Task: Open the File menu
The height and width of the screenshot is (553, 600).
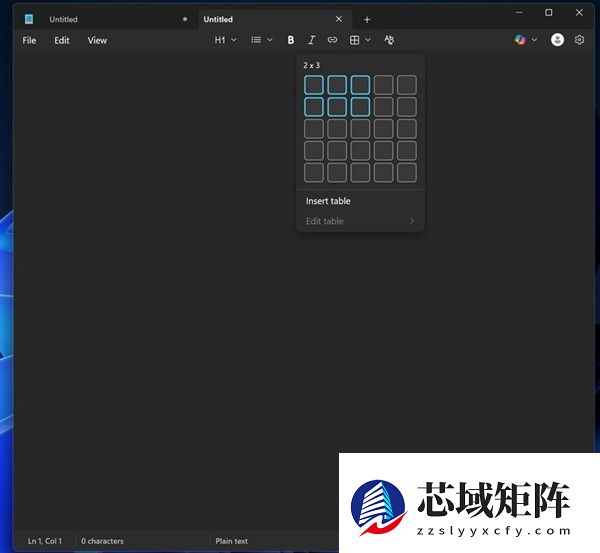Action: tap(29, 40)
